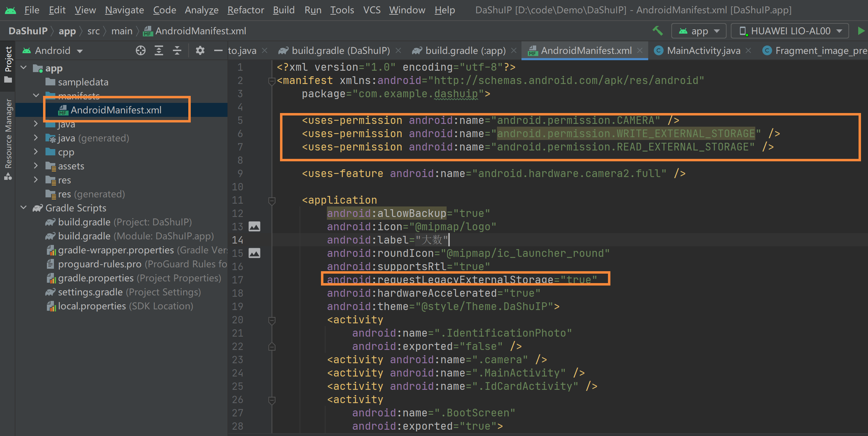Click fold marker beside activity tag line 26
Viewport: 868px width, 436px height.
tap(272, 400)
